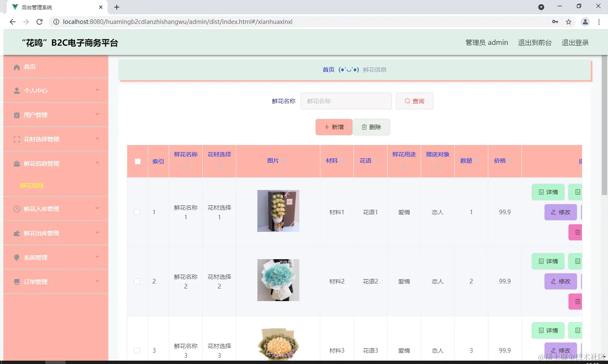This screenshot has width=608, height=364.
Task: Click the home icon beside 首页 in sidebar
Action: pos(17,67)
